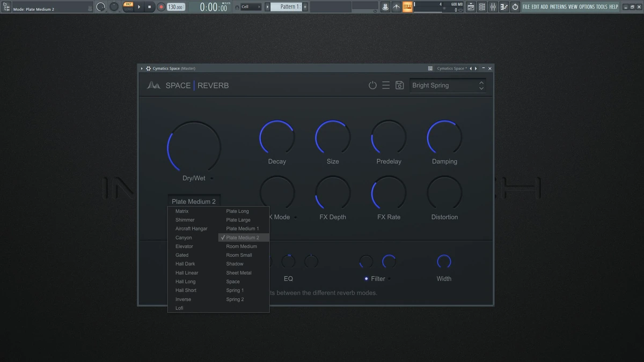Select previous preset arrow in wrapper title bar
The image size is (644, 362).
pyautogui.click(x=471, y=69)
